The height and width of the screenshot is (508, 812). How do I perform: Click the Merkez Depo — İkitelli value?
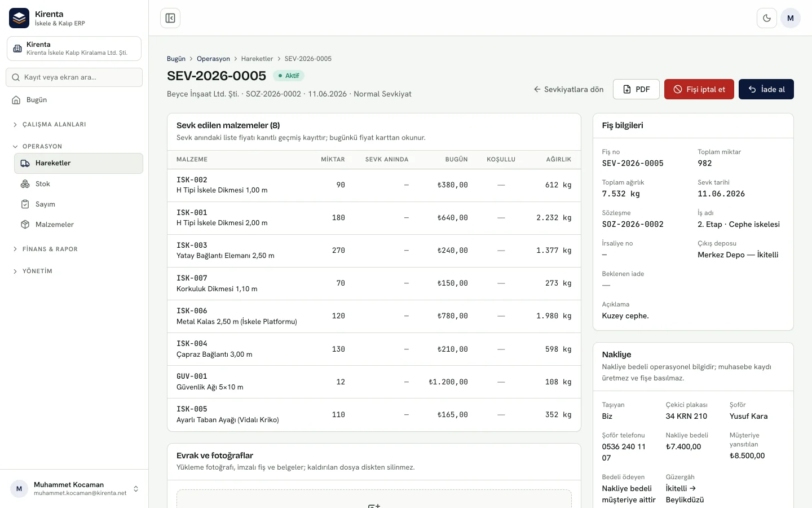coord(738,255)
